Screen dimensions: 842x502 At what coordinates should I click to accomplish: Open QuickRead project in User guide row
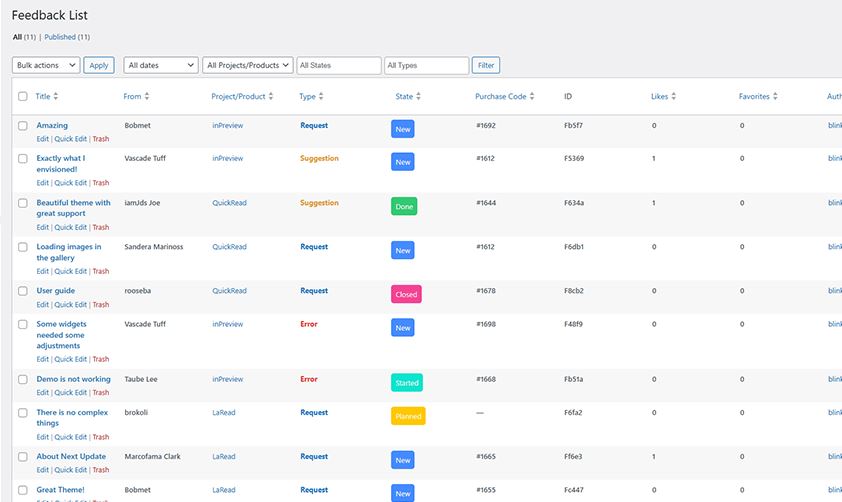pos(229,291)
